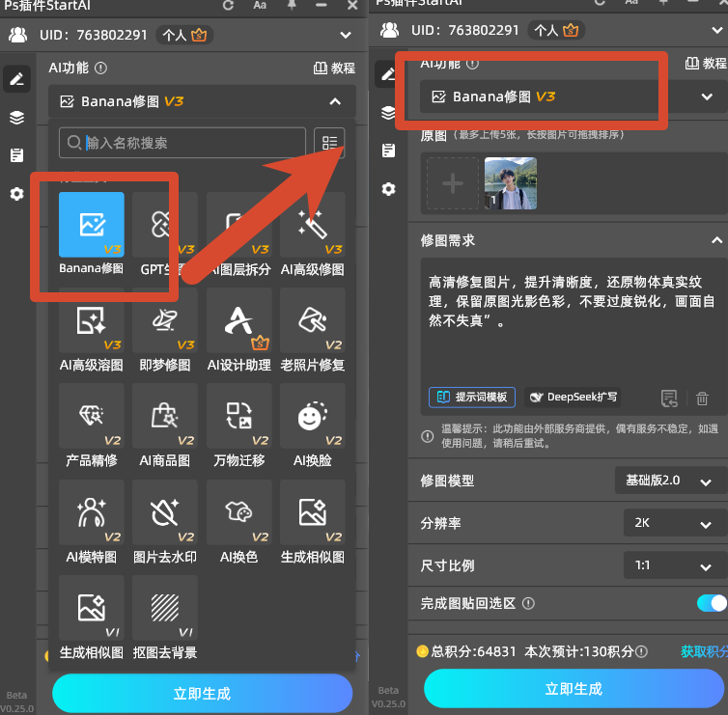Screen dimensions: 728x715
Task: Select the Banana修图 tool tile
Action: coord(92,225)
